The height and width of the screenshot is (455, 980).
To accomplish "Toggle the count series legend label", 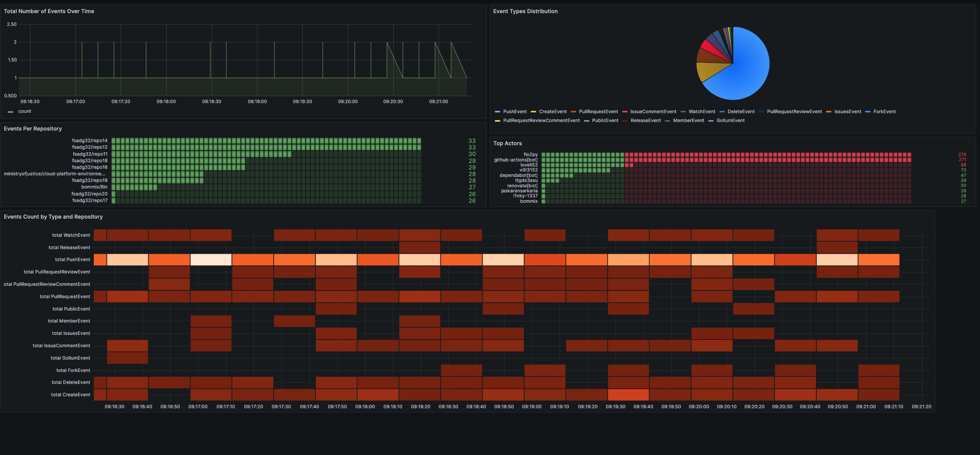I will pyautogui.click(x=25, y=111).
